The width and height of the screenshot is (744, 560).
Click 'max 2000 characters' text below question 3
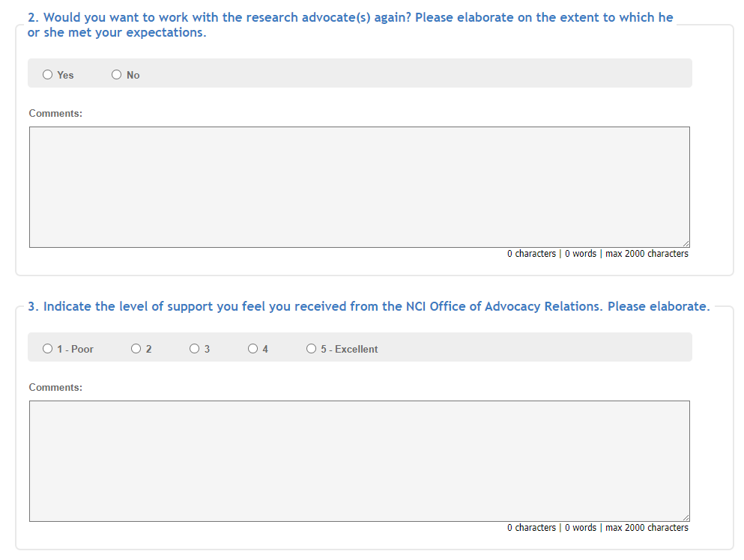(647, 528)
